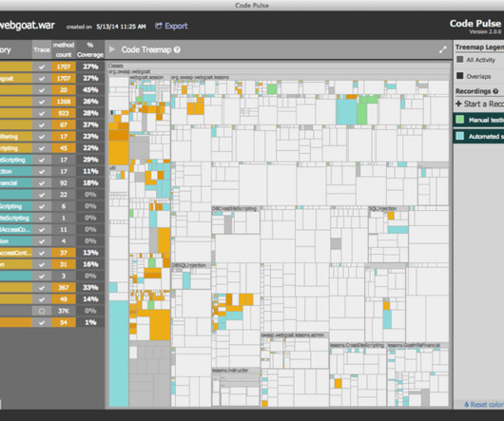Viewport: 504px width, 421px height.
Task: Expand the treemap to full screen
Action: tap(443, 49)
